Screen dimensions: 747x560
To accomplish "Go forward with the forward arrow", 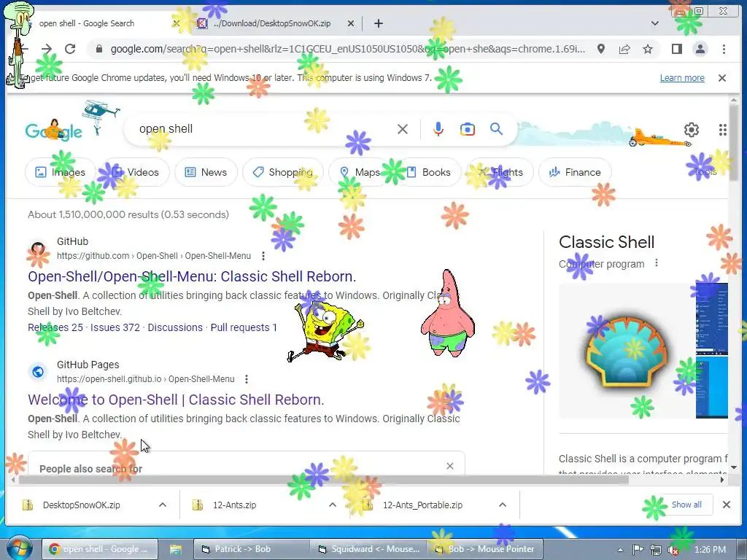I will [x=46, y=49].
